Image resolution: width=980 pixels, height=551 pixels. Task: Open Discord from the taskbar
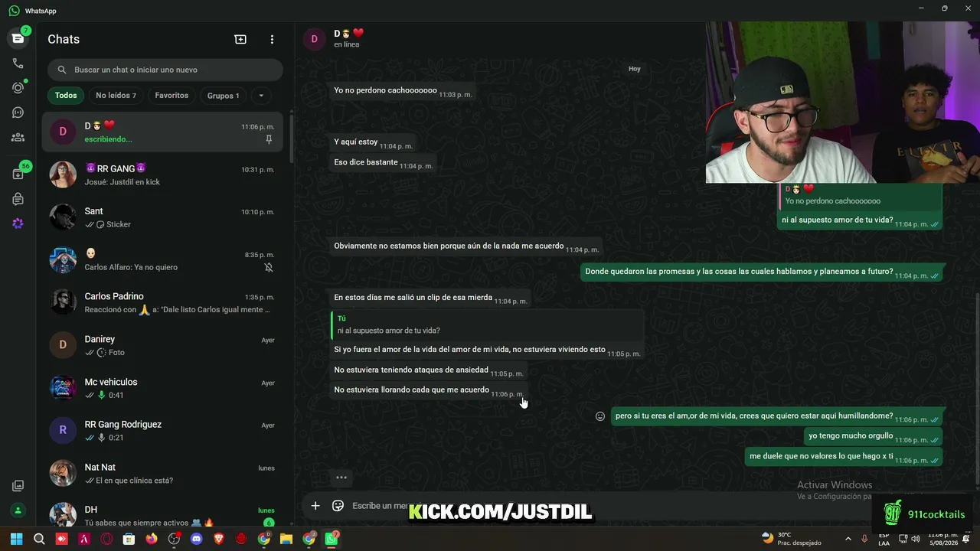[x=196, y=539]
